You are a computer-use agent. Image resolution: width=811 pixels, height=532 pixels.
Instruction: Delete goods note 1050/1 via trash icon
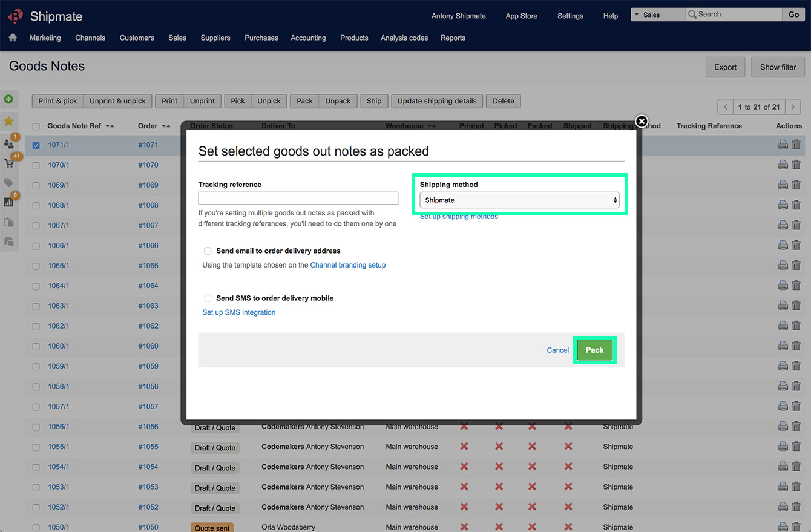point(796,527)
